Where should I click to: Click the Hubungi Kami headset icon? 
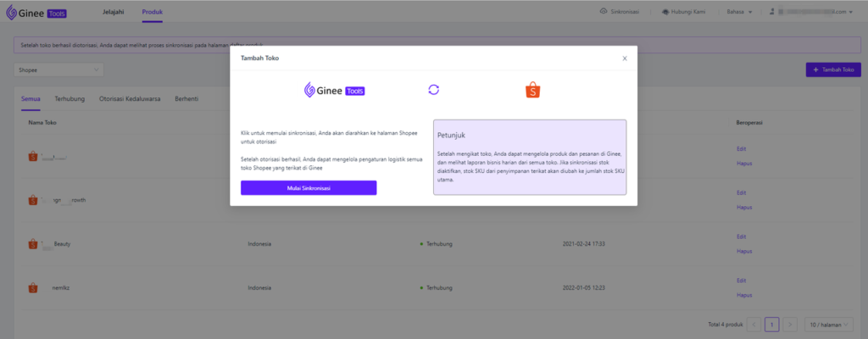(x=666, y=12)
